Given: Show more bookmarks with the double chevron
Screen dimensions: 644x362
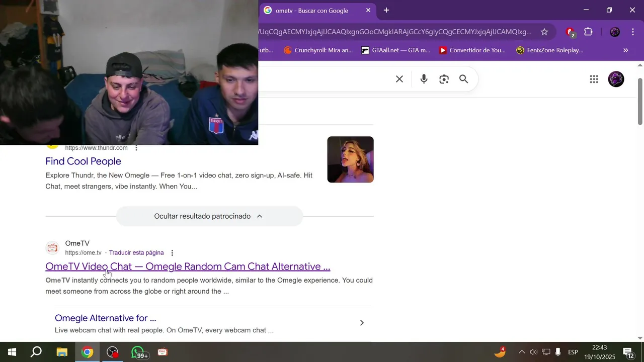Looking at the screenshot, I should [x=626, y=50].
